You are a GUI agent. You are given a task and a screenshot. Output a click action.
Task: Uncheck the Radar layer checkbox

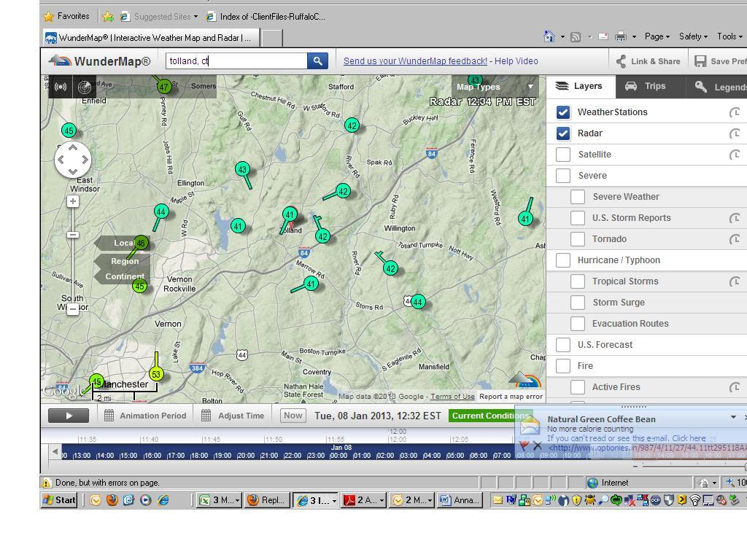(562, 133)
